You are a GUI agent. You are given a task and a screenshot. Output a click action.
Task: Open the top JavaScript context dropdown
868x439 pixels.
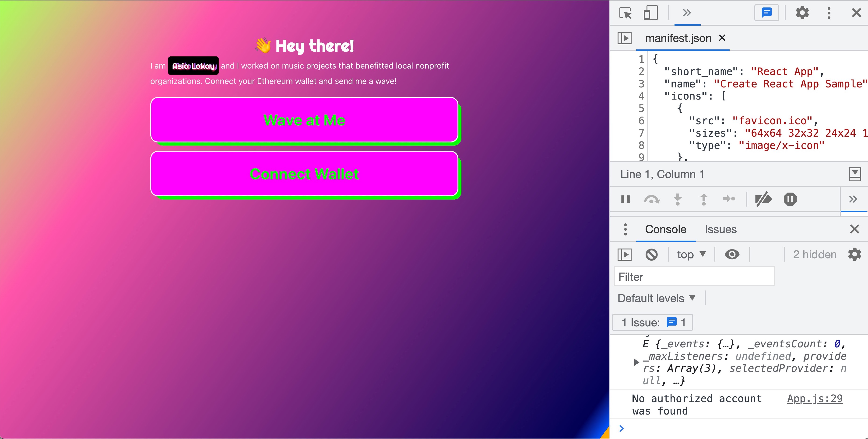coord(691,255)
